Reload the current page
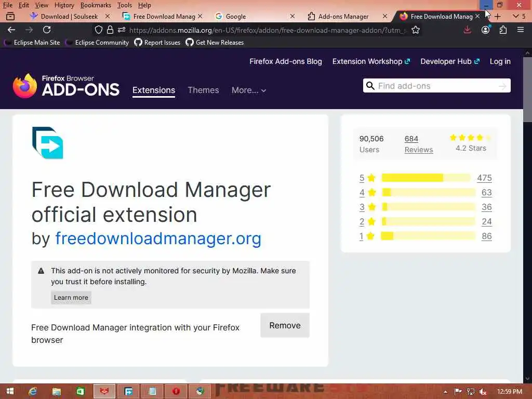Viewport: 532px width, 399px height. 47,30
